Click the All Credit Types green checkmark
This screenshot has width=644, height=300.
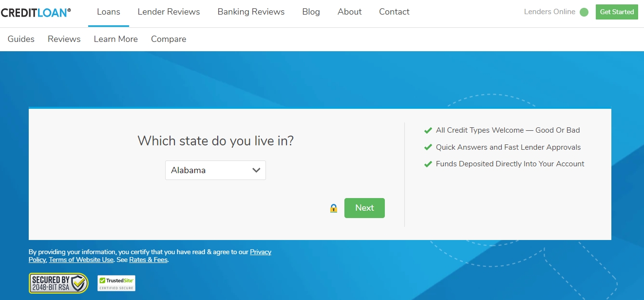(428, 130)
